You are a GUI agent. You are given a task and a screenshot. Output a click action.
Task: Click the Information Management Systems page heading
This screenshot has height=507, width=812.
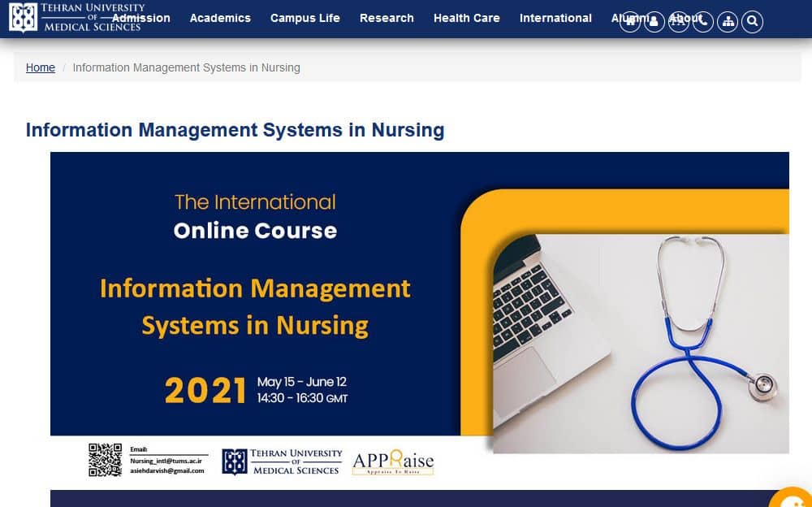point(235,130)
